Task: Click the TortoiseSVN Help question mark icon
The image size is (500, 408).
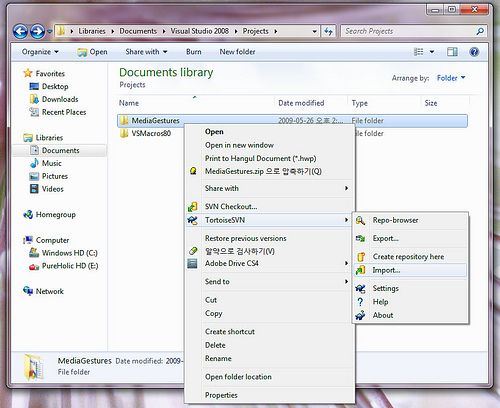Action: click(x=360, y=302)
